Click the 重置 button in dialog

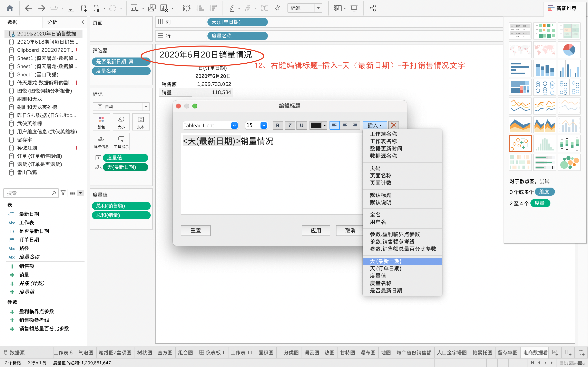tap(196, 231)
